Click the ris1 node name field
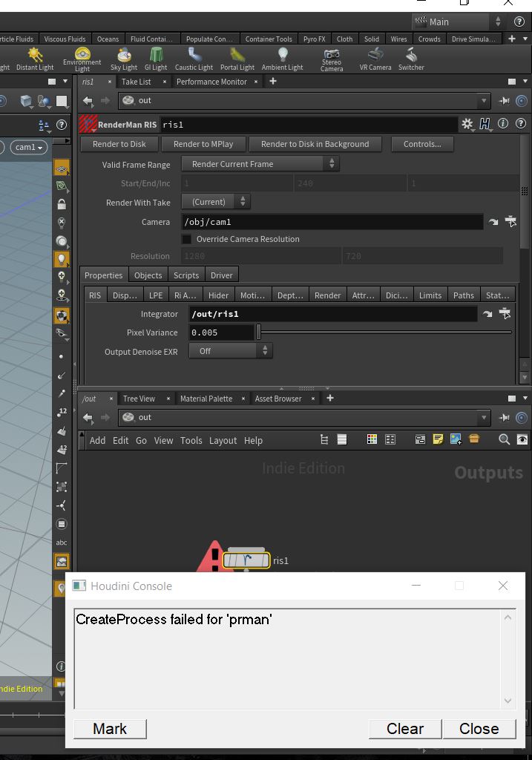 coord(309,125)
